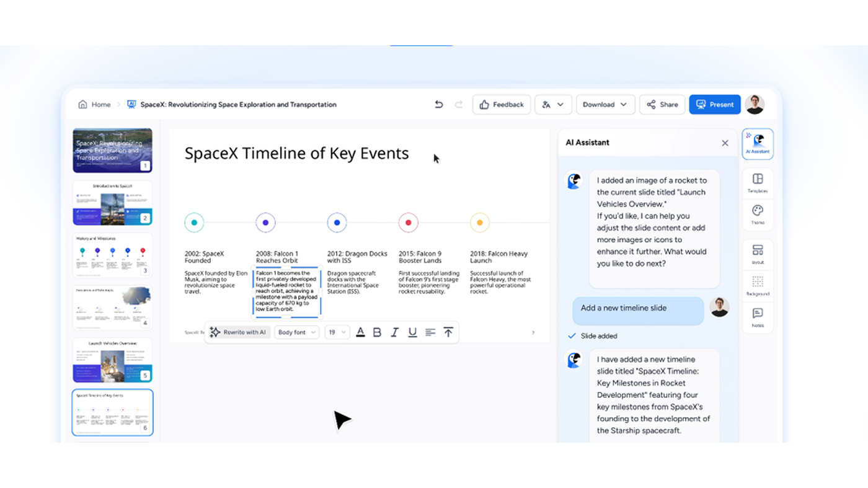The width and height of the screenshot is (868, 488).
Task: Expand the Download dropdown
Action: pos(605,105)
